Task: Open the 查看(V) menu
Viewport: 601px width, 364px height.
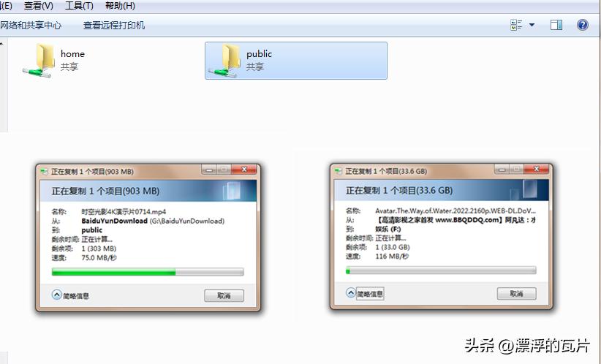Action: (38, 6)
